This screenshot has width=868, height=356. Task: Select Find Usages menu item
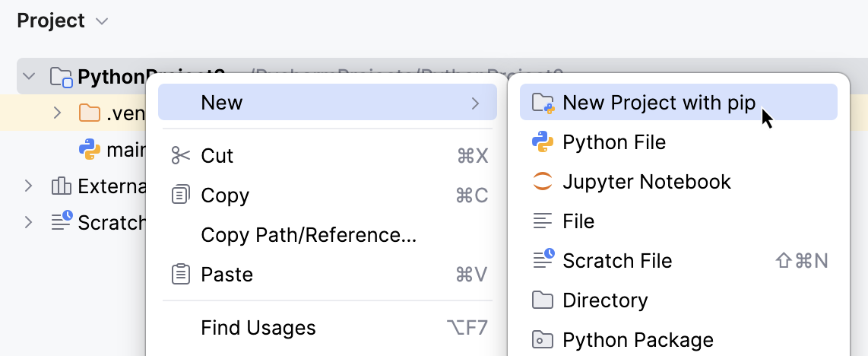328,328
